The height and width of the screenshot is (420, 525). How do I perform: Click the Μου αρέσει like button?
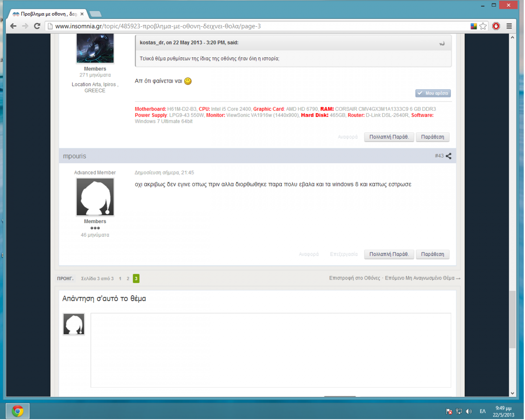coord(433,93)
